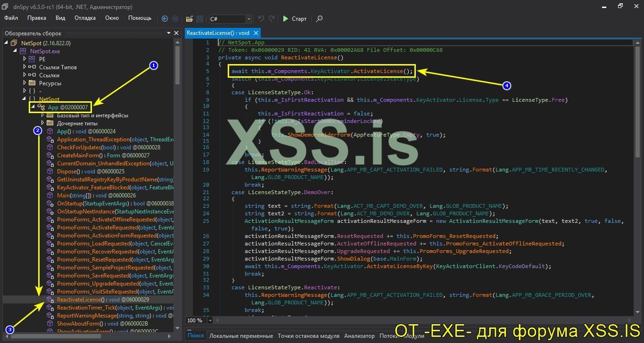This screenshot has width=644, height=343.
Task: Open the Вид menu
Action: [x=60, y=18]
